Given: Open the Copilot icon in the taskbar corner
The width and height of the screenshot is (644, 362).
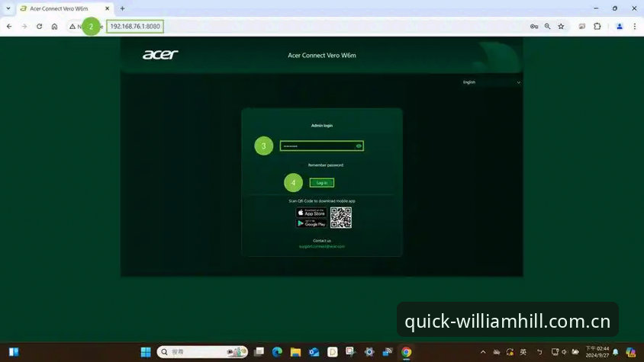Looking at the screenshot, I should [631, 352].
